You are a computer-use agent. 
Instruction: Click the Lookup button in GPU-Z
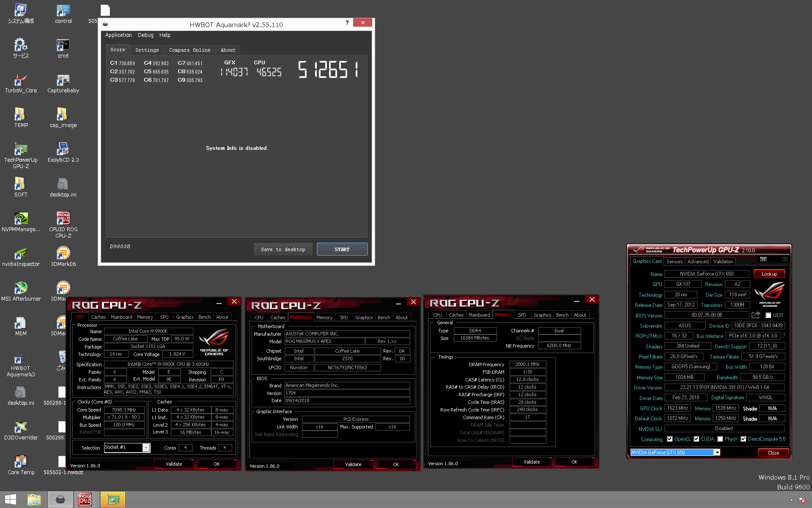[x=769, y=274]
